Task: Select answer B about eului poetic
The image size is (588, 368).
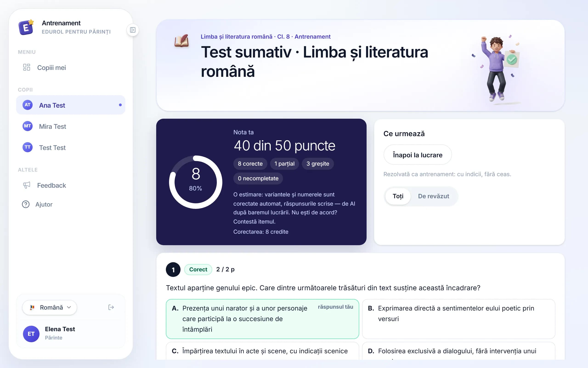Action: click(458, 319)
